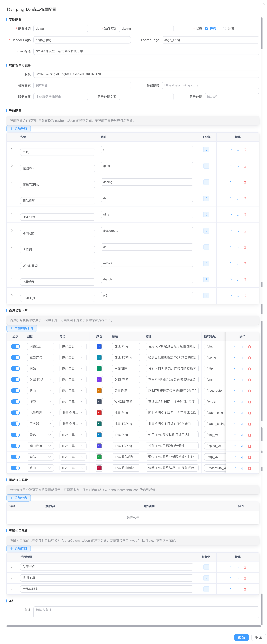Delete the 拨测工具 footer column
This screenshot has height=644, width=267.
coord(245,578)
